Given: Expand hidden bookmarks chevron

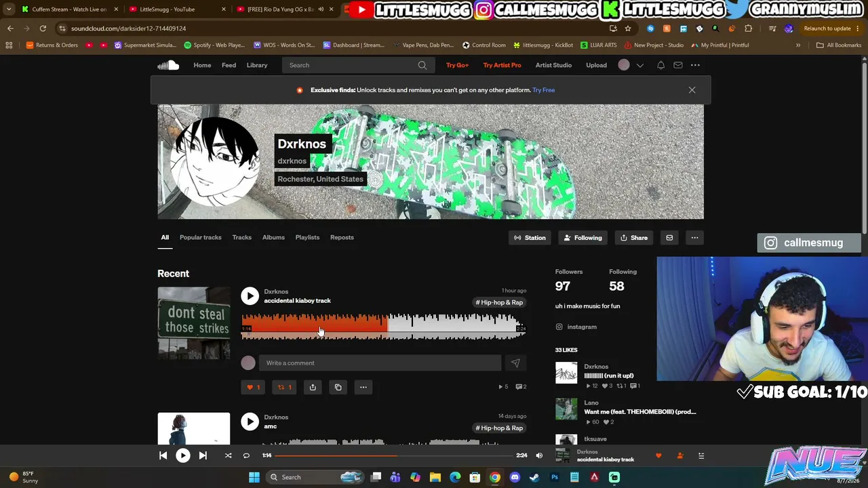Looking at the screenshot, I should [x=798, y=45].
